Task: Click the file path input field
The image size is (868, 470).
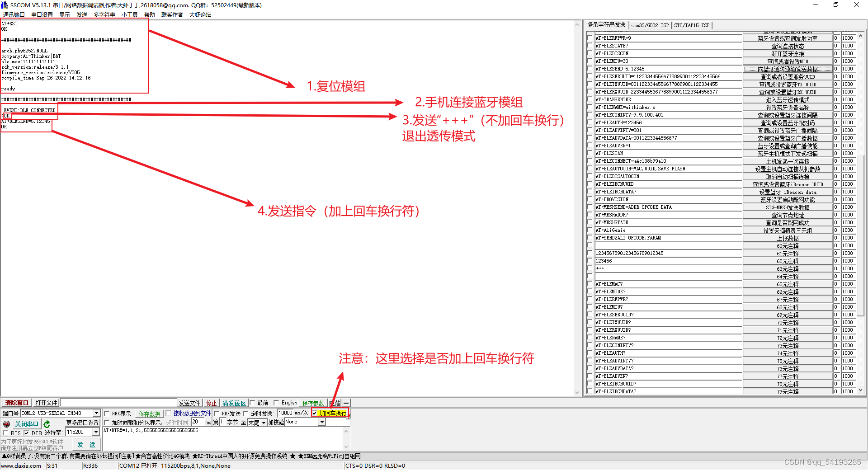Action: [x=118, y=403]
